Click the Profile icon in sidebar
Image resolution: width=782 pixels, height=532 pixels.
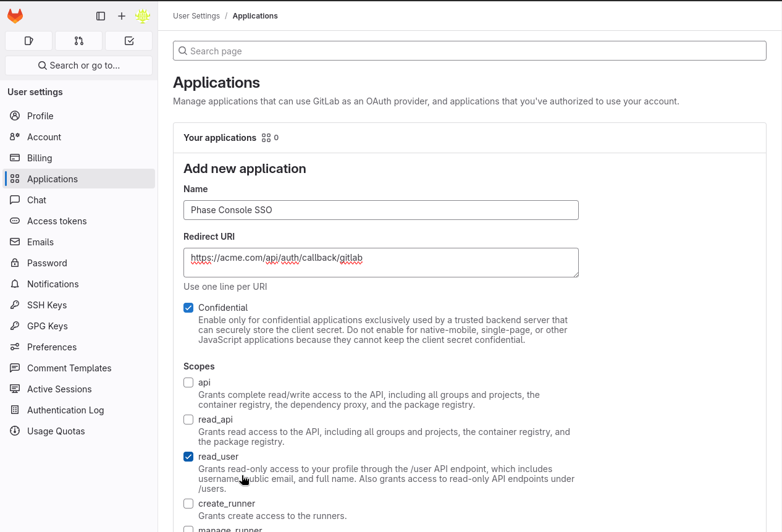coord(15,116)
